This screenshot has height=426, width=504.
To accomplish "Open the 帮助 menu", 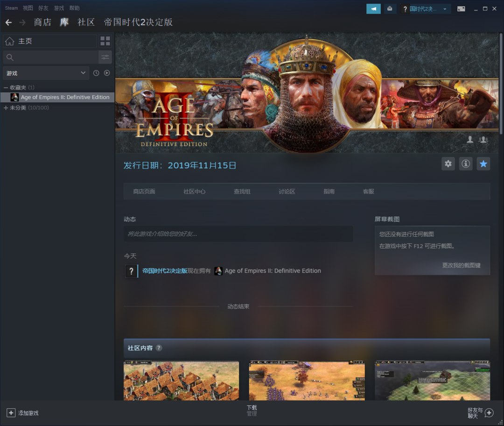I will pyautogui.click(x=74, y=8).
